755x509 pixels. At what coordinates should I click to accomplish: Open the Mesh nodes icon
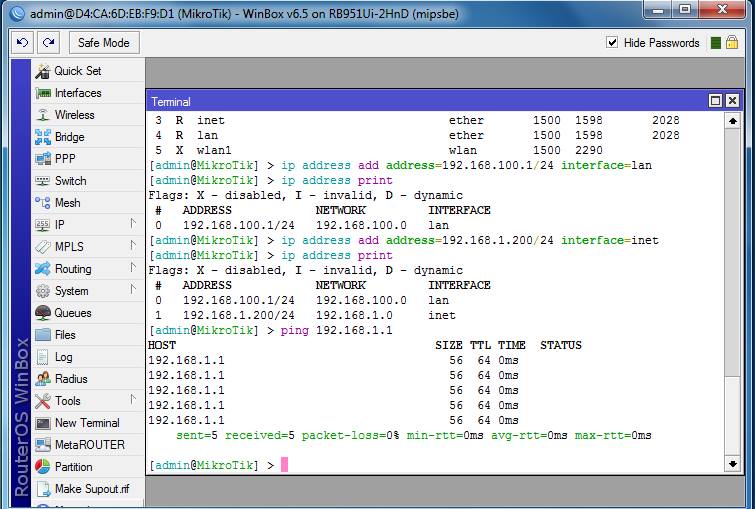(42, 203)
